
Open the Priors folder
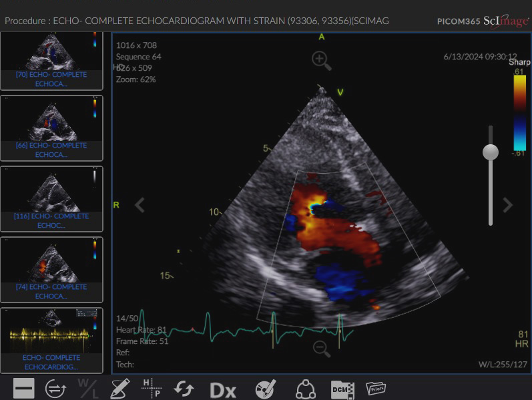[x=376, y=388]
